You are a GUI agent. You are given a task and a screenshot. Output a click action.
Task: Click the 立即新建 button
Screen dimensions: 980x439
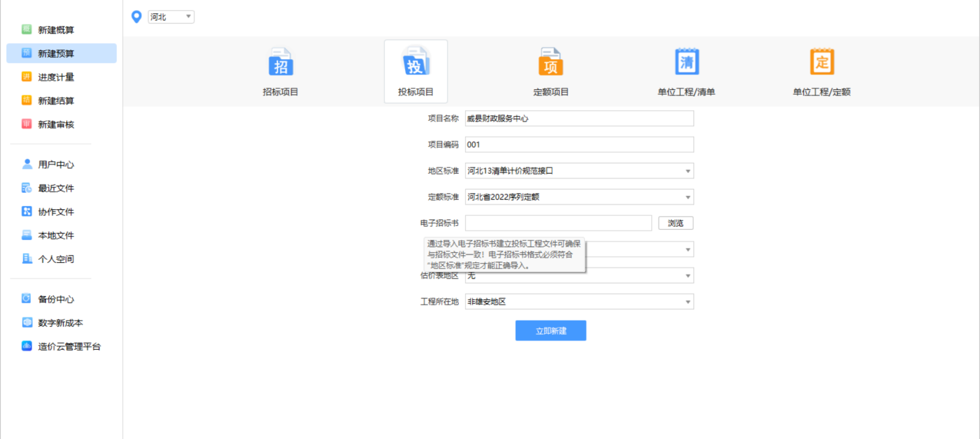click(551, 330)
